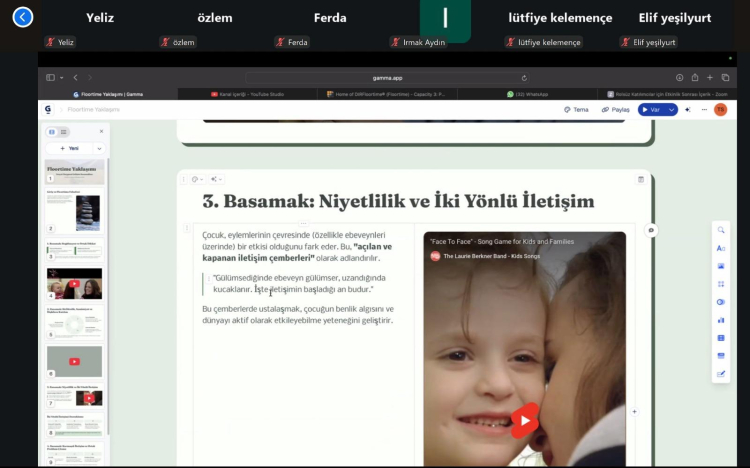Image resolution: width=750 pixels, height=468 pixels.
Task: Click heading 3. Basamak: Niyetlilik ve İki Yönlü İletişim
Action: (398, 201)
